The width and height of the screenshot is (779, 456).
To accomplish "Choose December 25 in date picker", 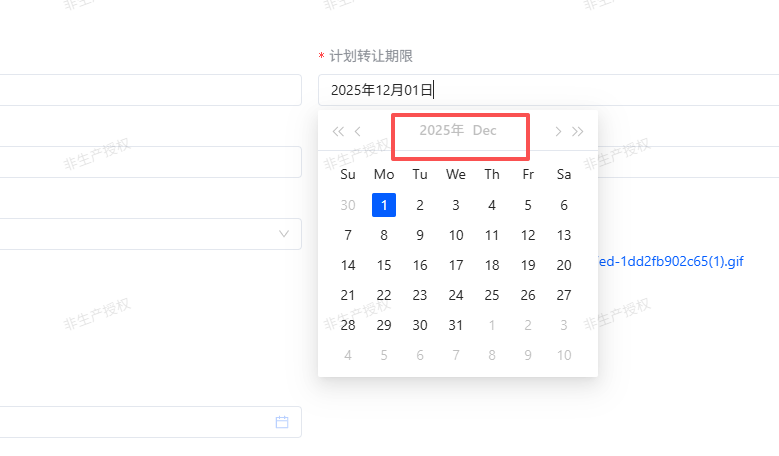I will 492,295.
